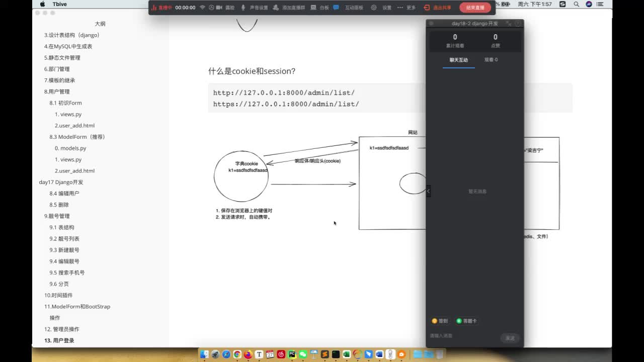The image size is (644, 362).
Task: Open the Apple menu
Action: (x=43, y=4)
